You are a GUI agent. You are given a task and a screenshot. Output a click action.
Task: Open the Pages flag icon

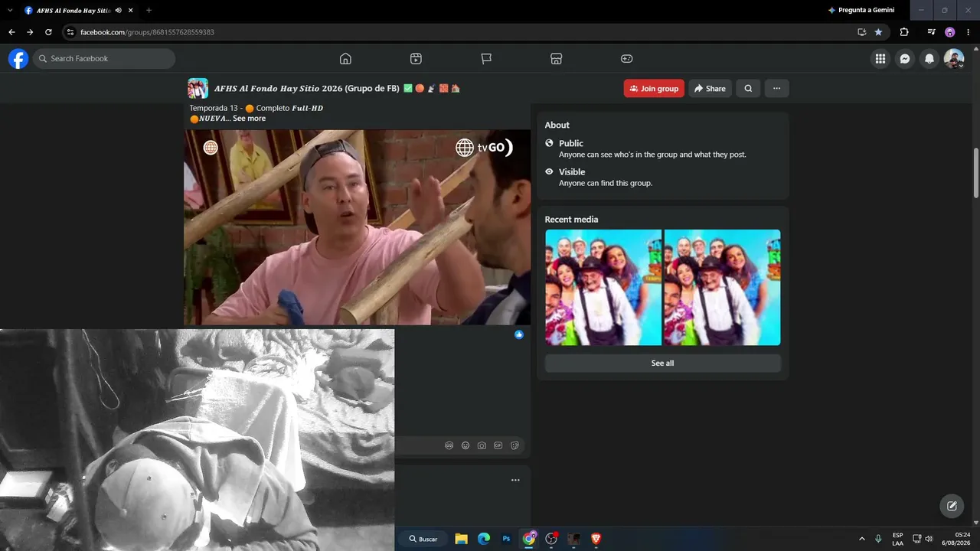[486, 59]
